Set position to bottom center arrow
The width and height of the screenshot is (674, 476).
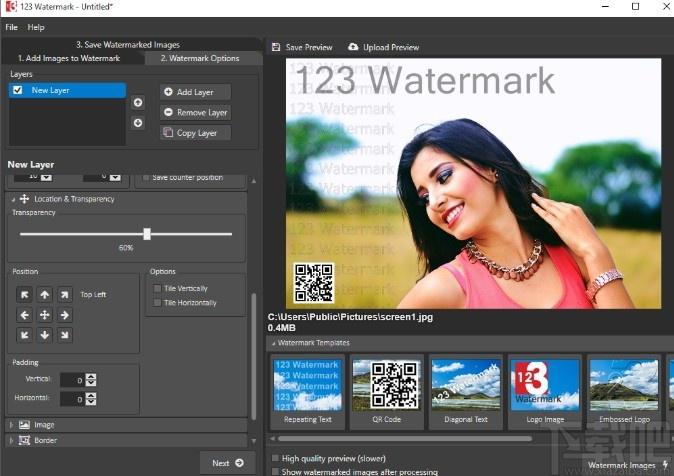pyautogui.click(x=45, y=335)
